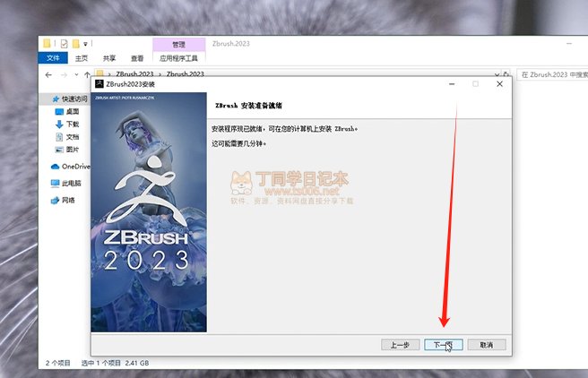The width and height of the screenshot is (588, 378).
Task: Open the 共享 ribbon tab in File Explorer
Action: click(109, 58)
